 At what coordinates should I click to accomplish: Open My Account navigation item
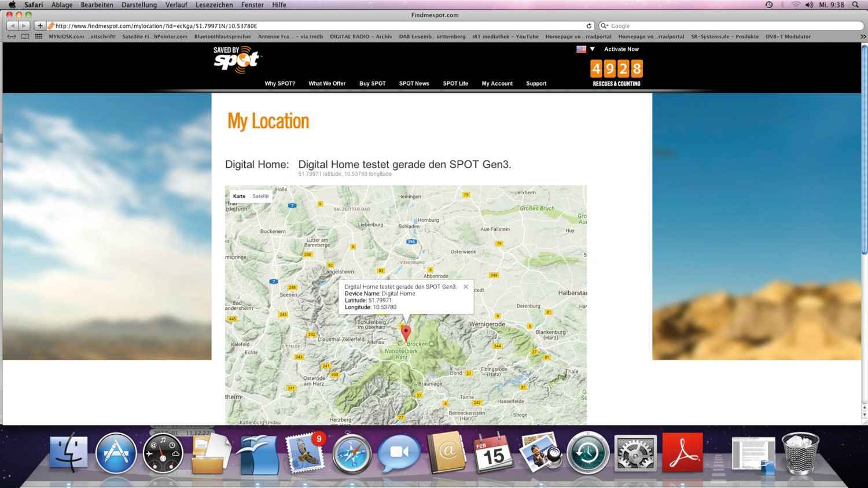pos(497,83)
